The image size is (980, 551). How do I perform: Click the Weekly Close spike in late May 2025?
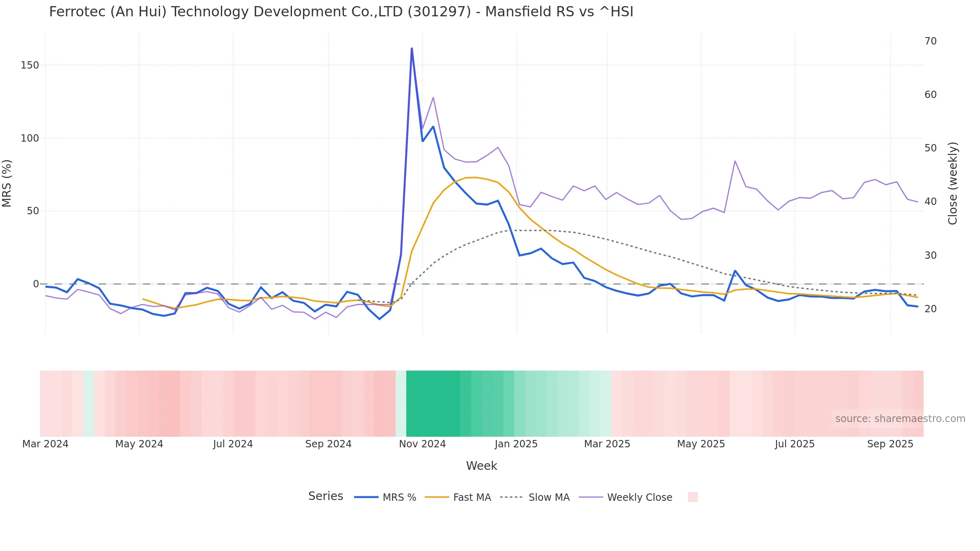735,161
